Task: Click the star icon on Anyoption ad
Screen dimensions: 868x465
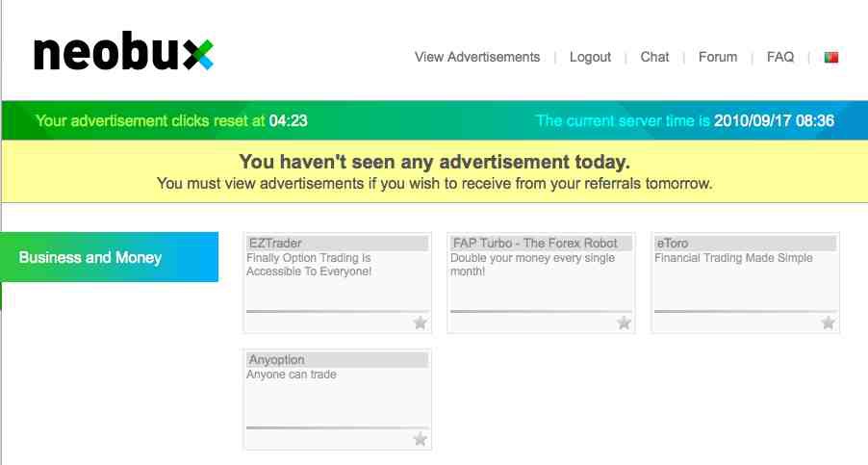Action: pos(420,439)
